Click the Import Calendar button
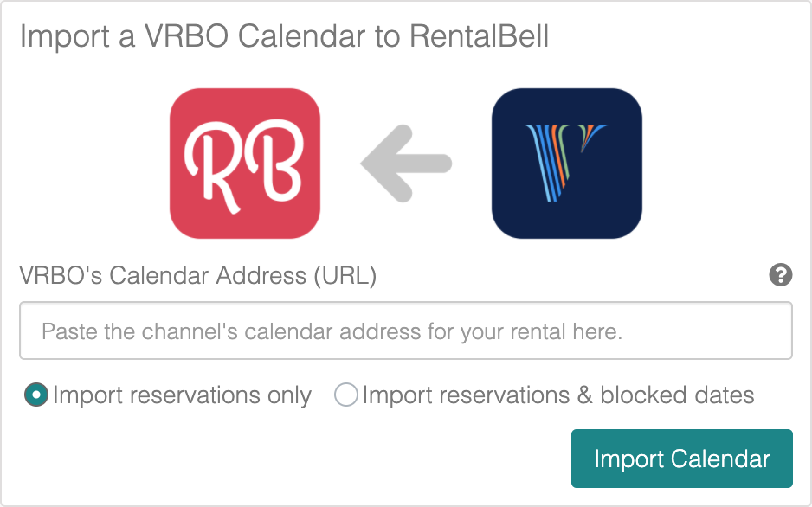The image size is (812, 507). 682,459
